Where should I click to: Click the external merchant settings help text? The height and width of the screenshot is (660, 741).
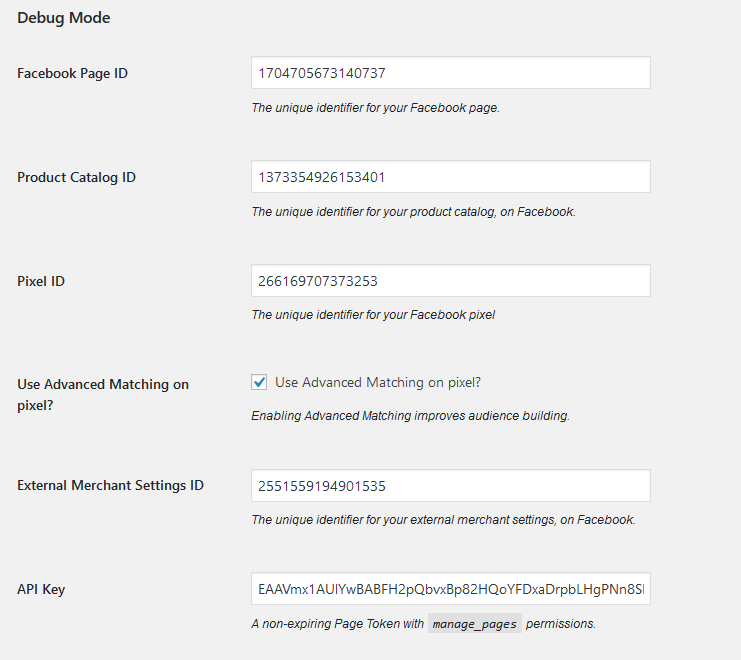443,520
